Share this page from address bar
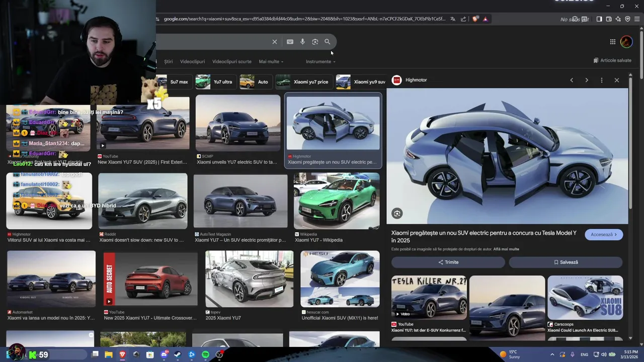Image resolution: width=644 pixels, height=362 pixels. 463,19
